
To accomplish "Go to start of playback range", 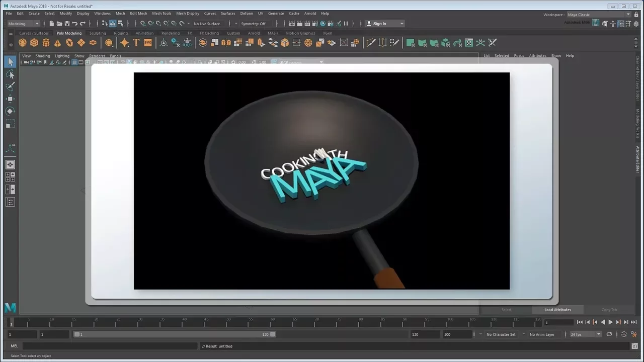I will 580,322.
